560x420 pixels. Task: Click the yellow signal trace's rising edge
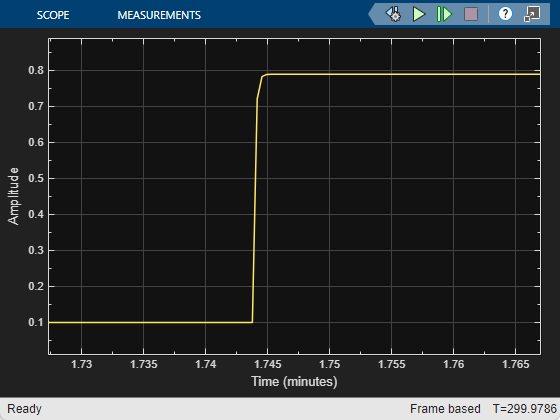pos(255,200)
